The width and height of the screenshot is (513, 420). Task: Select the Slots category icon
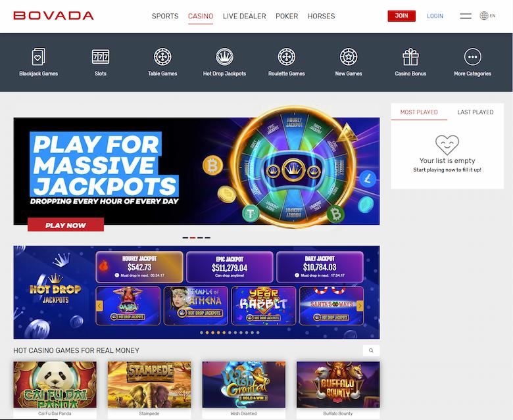101,57
